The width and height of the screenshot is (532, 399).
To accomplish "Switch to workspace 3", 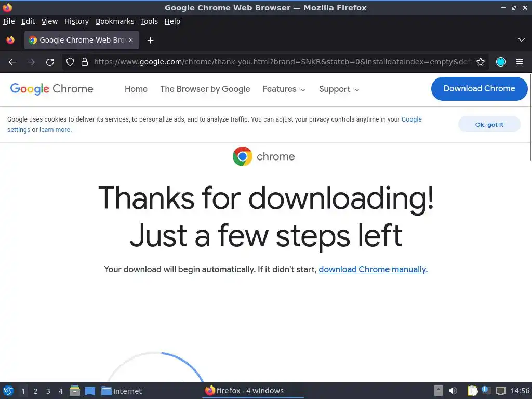I will (48, 391).
